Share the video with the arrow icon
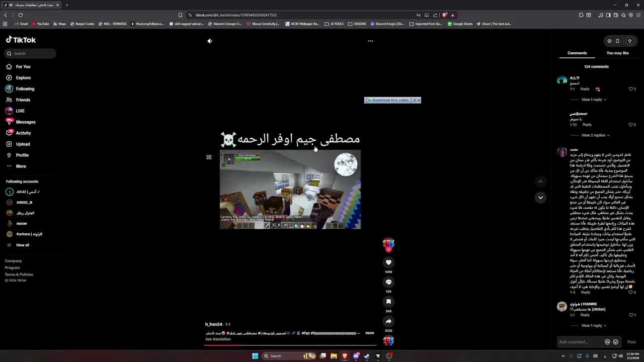Viewport: 644px width, 362px height. (388, 321)
